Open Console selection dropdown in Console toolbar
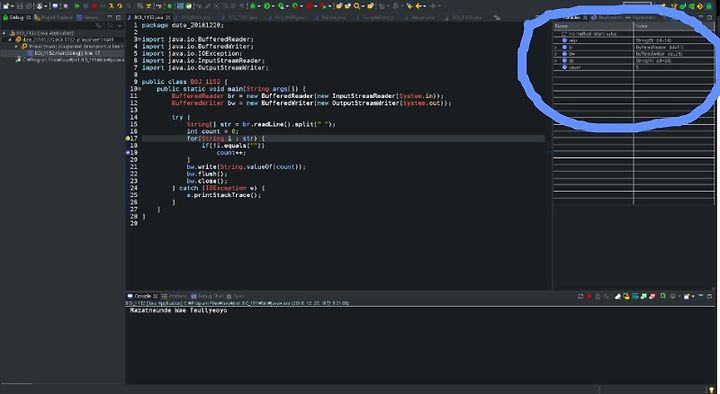 pos(679,296)
